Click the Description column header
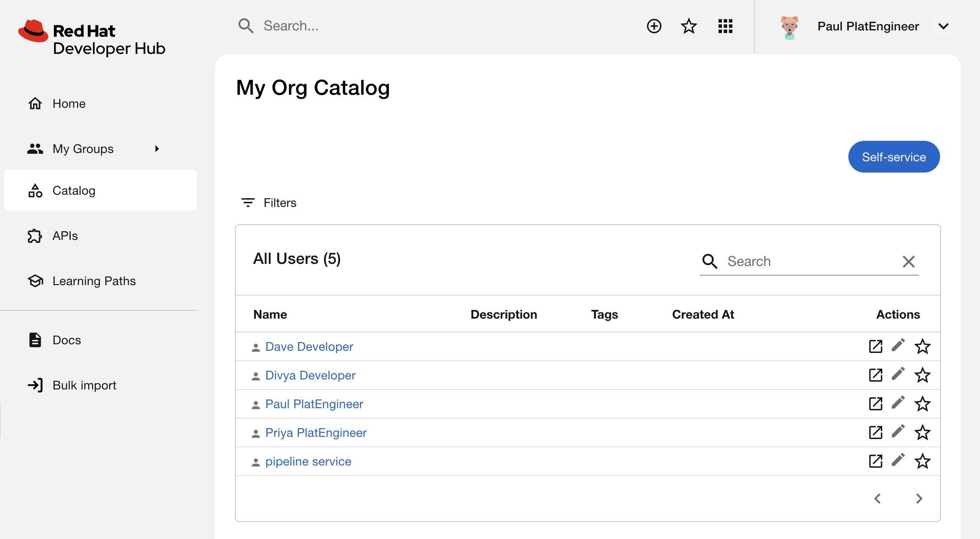980x539 pixels. click(504, 314)
